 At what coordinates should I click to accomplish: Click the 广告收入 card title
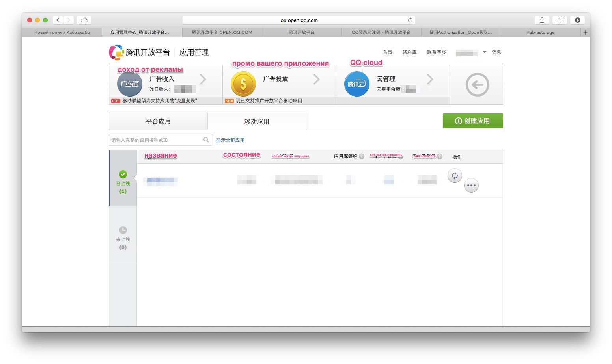[x=162, y=79]
